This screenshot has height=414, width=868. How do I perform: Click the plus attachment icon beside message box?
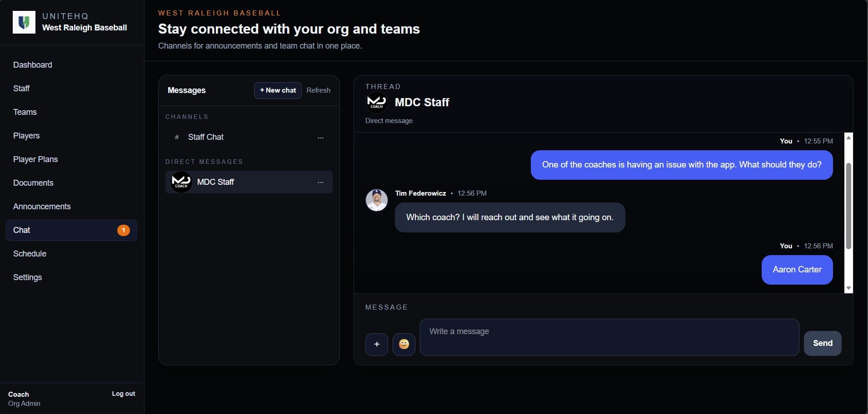(x=377, y=344)
